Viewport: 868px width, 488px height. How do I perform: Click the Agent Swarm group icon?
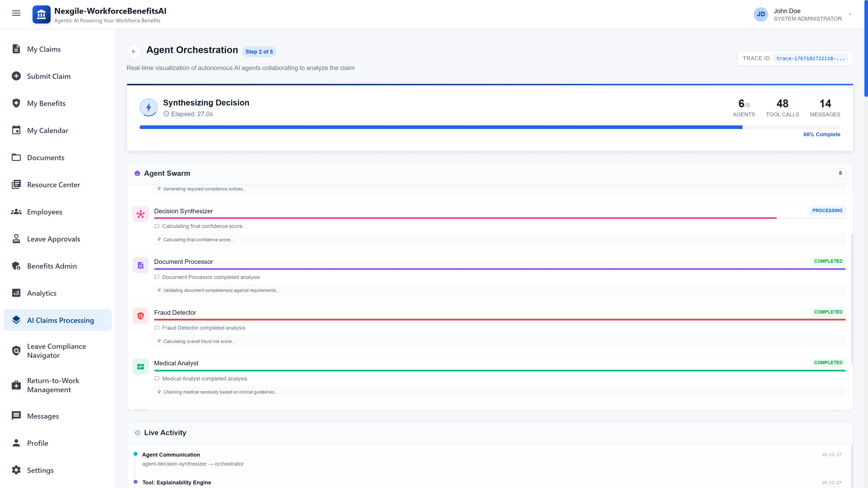click(137, 173)
